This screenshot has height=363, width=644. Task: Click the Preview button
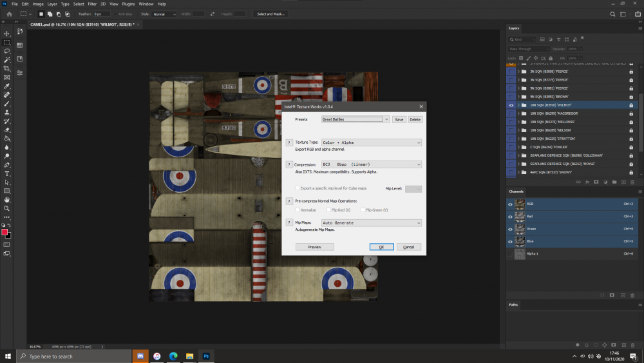(314, 247)
